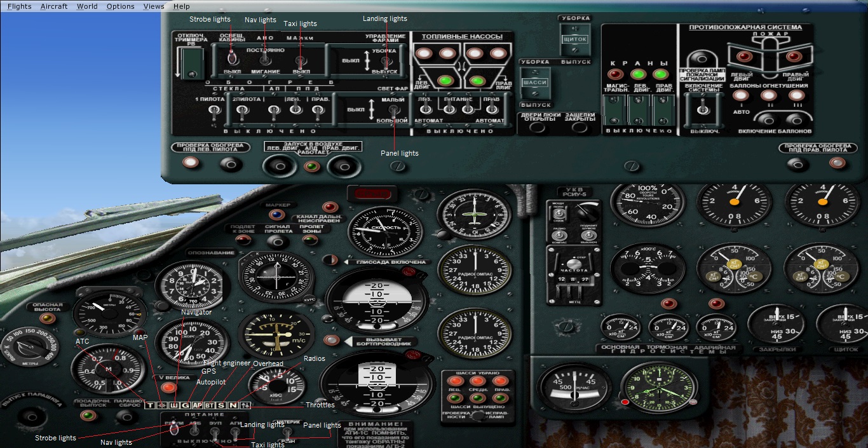Push the fire alarm lamp test button
The image size is (868, 448).
point(702,58)
